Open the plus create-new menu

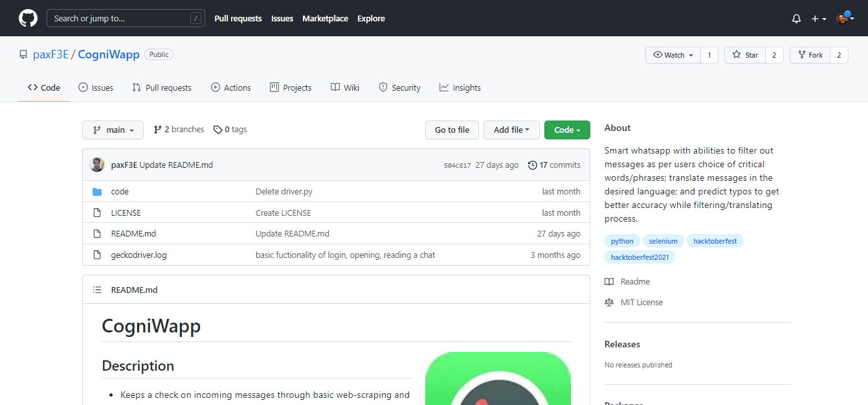click(x=818, y=19)
